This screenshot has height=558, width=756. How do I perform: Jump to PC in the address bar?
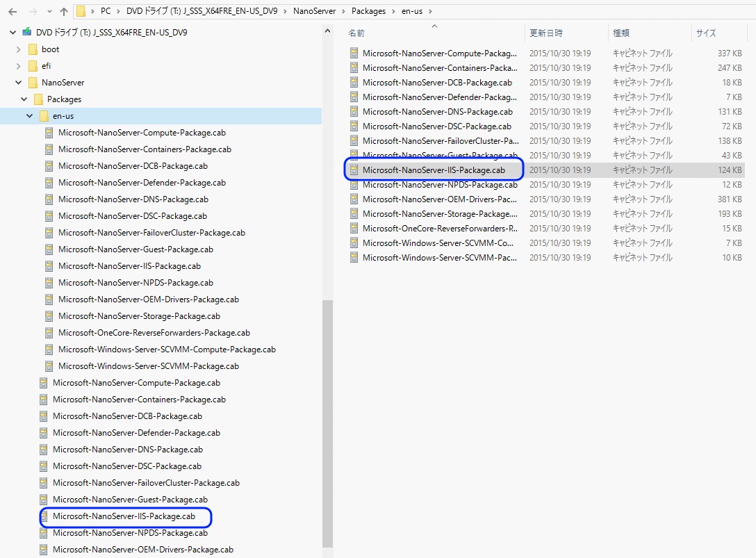tap(106, 11)
